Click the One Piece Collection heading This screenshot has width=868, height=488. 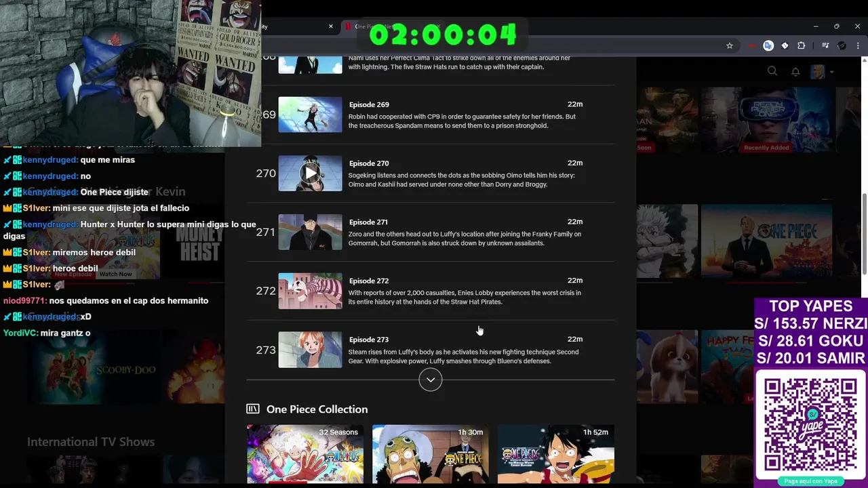317,409
